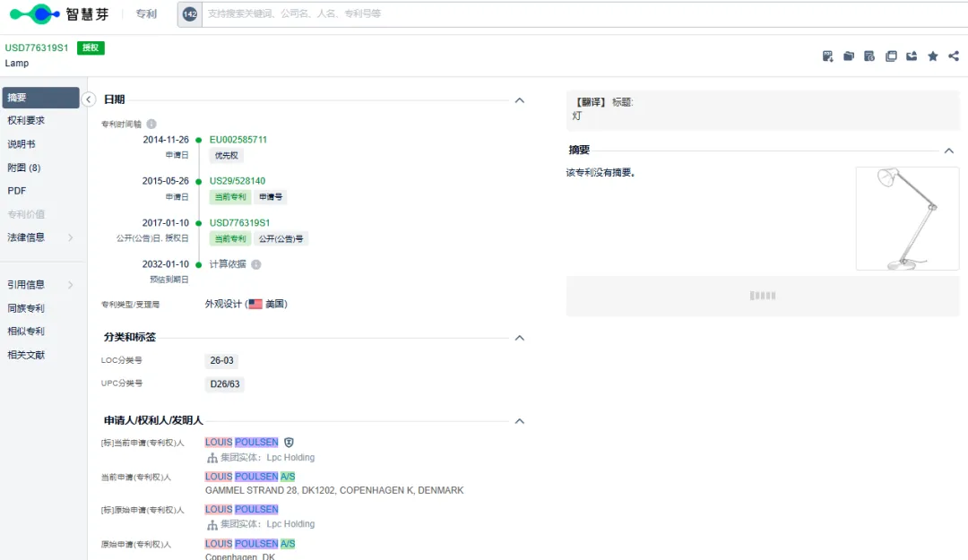
Task: Click the 计算依据 label
Action: [227, 264]
